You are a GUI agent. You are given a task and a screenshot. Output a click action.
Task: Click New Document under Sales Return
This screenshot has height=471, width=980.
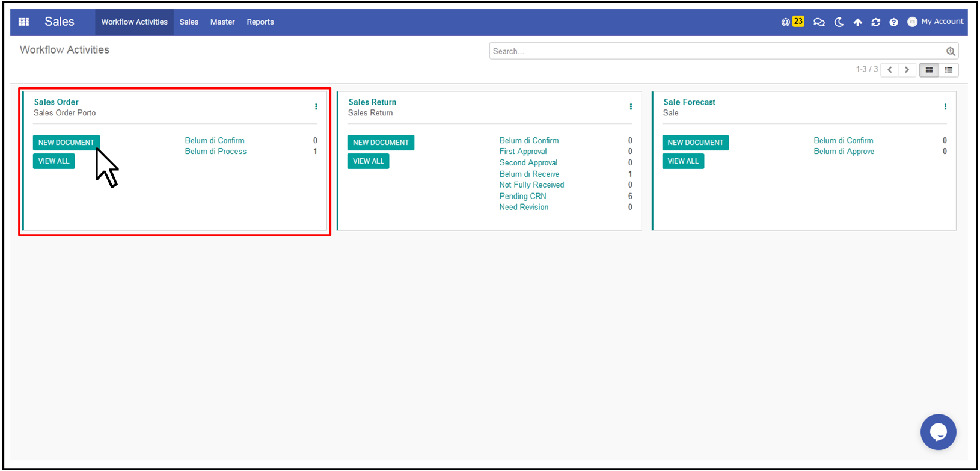[381, 143]
